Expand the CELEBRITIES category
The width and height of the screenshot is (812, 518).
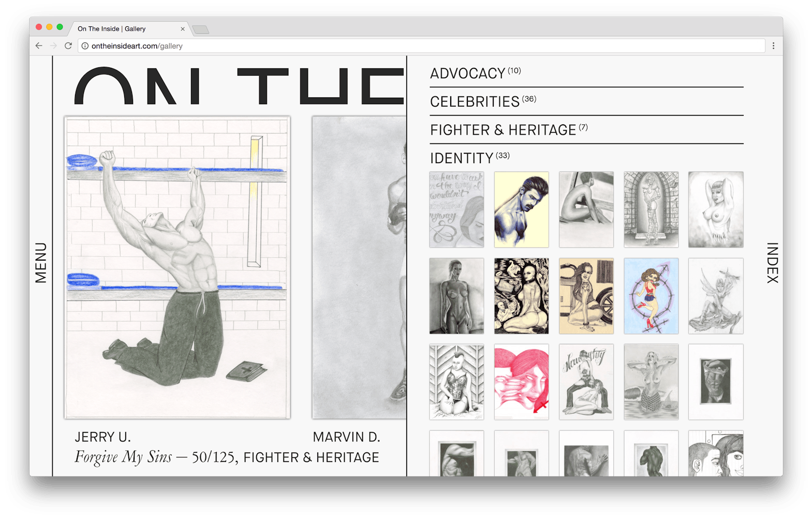click(x=475, y=102)
